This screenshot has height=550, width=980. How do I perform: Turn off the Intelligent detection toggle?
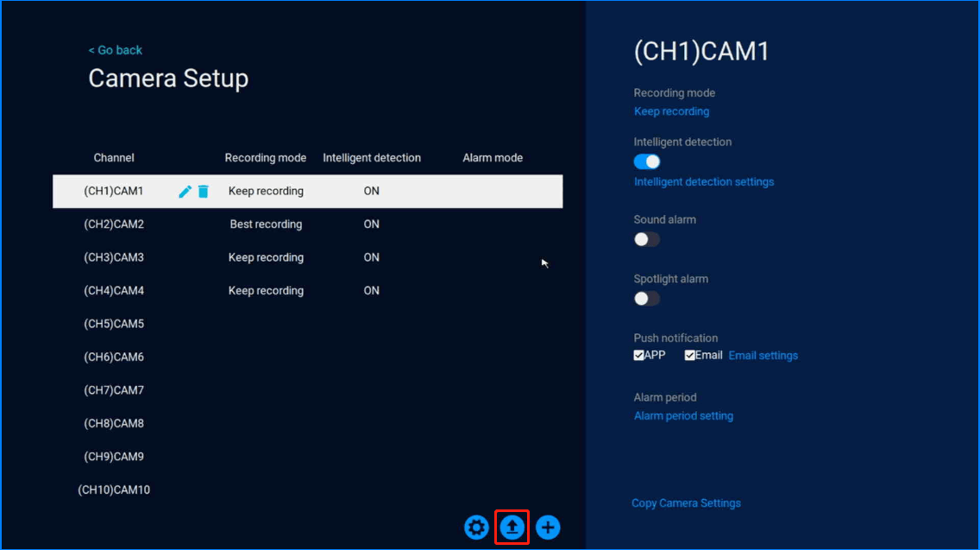[x=647, y=161]
